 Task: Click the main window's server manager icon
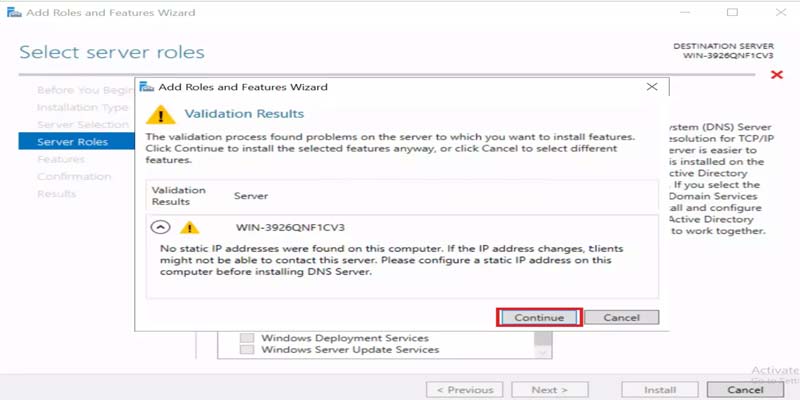(14, 12)
